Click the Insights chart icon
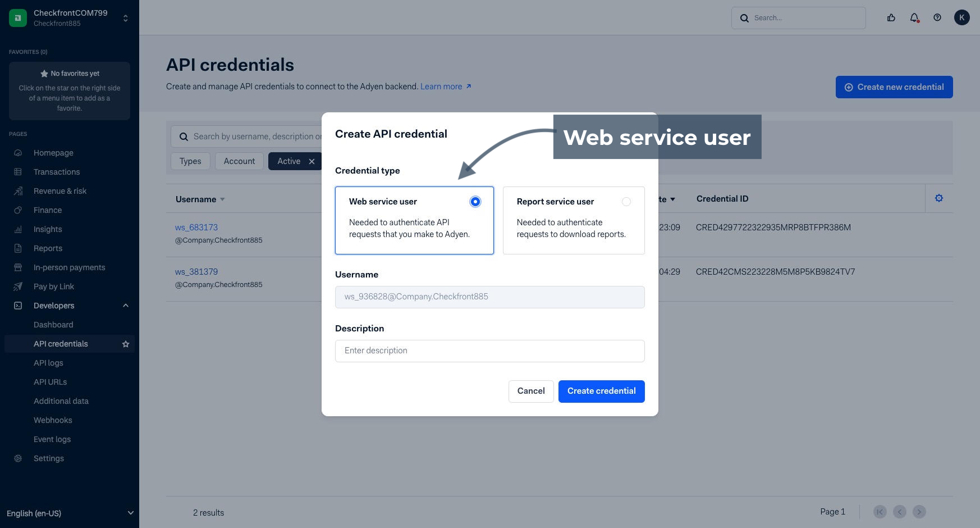This screenshot has width=980, height=528. (18, 229)
